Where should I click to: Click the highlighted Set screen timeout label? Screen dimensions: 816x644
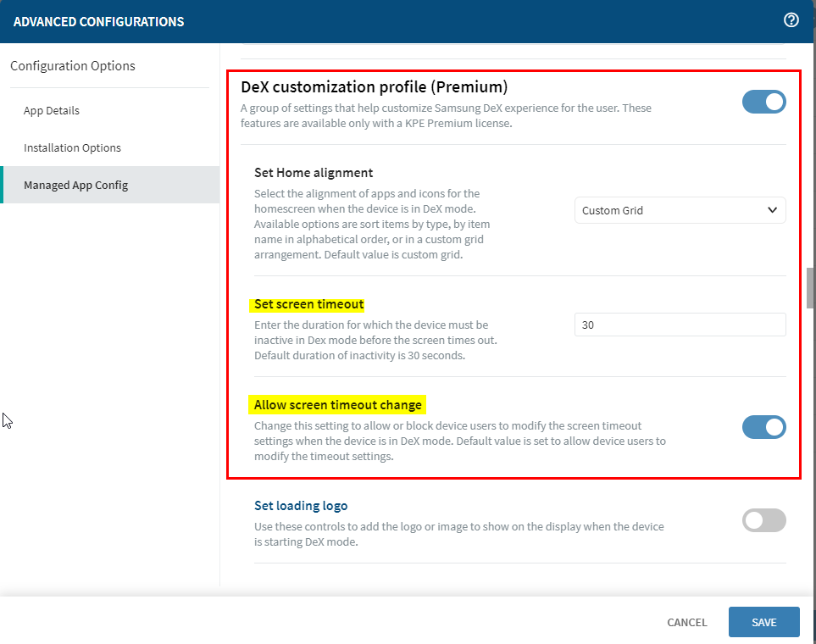click(308, 304)
